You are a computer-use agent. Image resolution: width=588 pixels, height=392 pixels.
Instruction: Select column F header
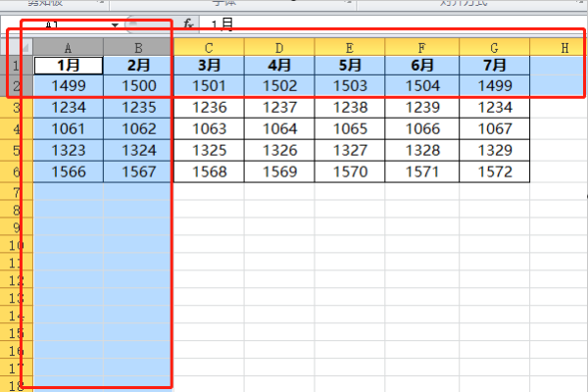(x=421, y=48)
